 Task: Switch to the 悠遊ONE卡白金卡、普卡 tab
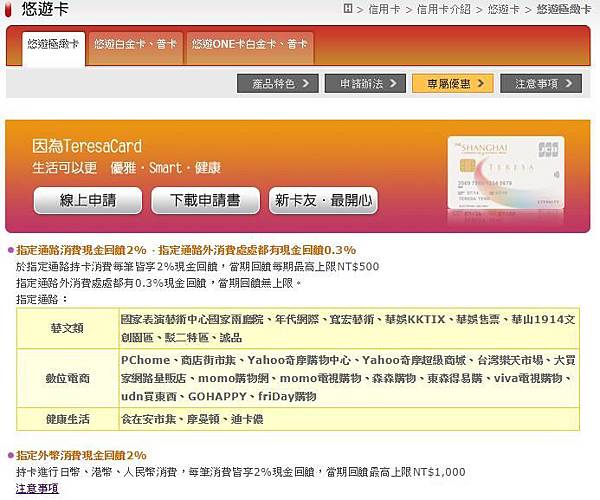click(x=249, y=48)
